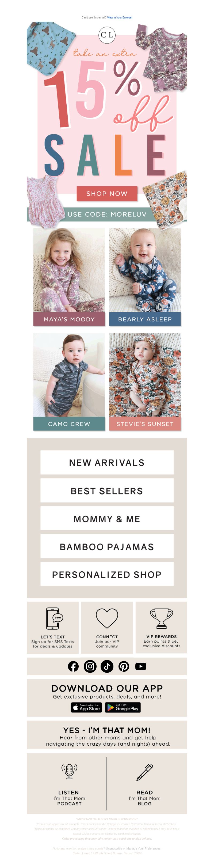Click the Shop Now button
Screen dimensions: 214x868
pyautogui.click(x=107, y=194)
